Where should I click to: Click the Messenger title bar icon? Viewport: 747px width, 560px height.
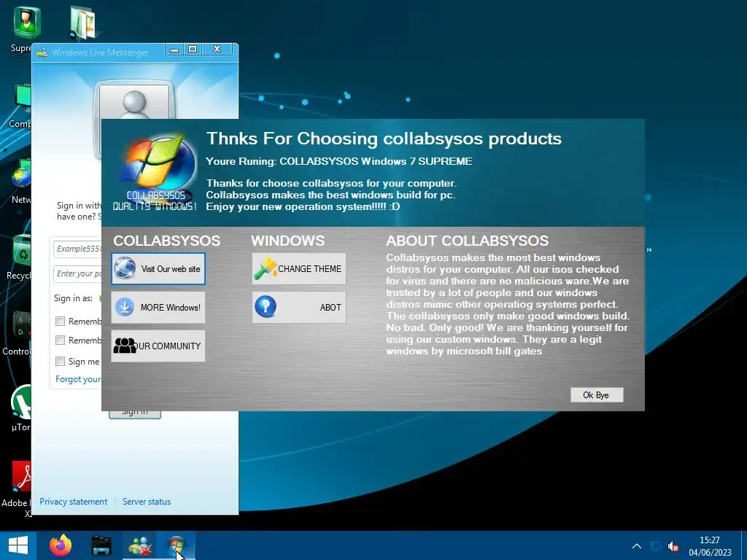pos(42,52)
